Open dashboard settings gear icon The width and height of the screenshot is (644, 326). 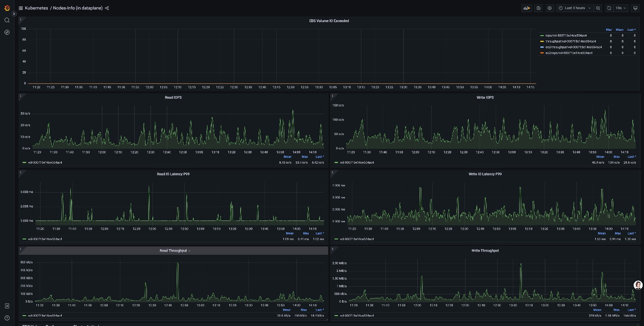tap(549, 8)
